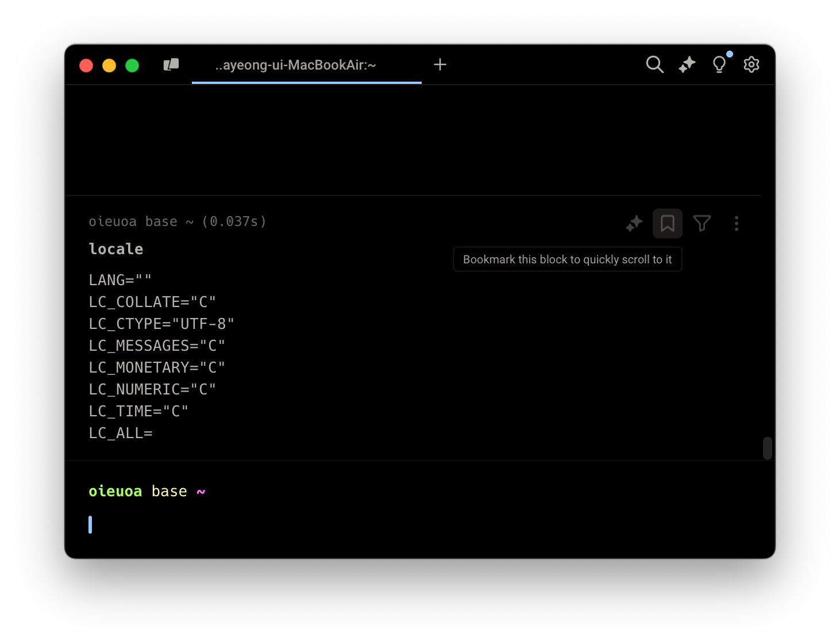This screenshot has width=840, height=644.
Task: Click the vertical scrollbar thumb
Action: [767, 448]
